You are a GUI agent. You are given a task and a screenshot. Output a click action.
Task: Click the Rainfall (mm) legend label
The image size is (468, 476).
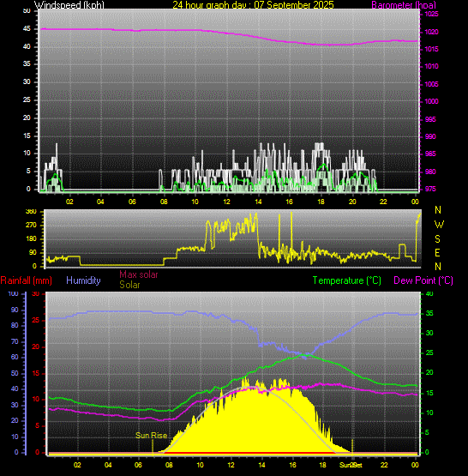26,280
